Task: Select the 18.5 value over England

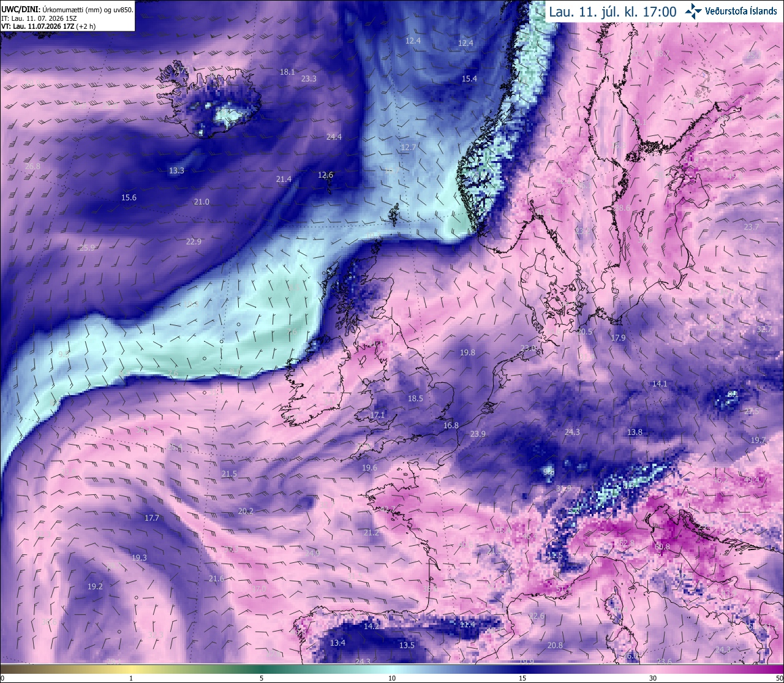Action: pos(415,398)
